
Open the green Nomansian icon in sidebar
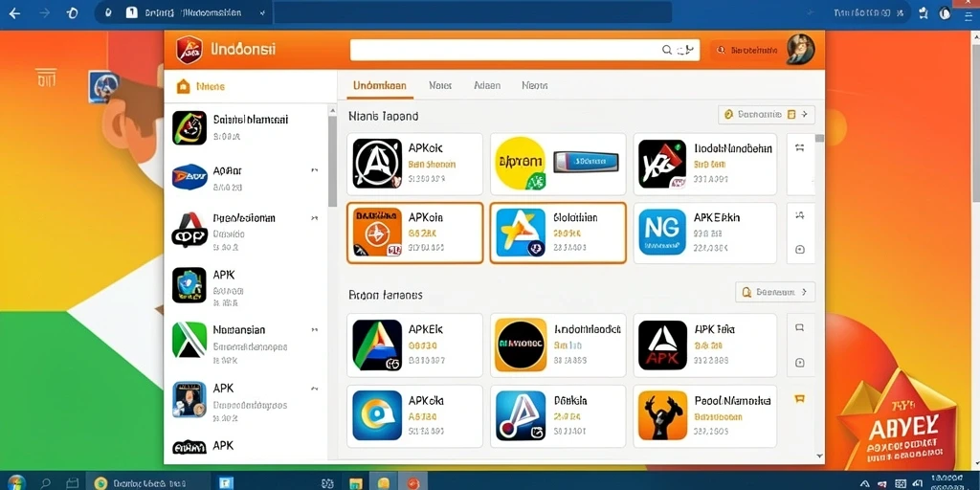(189, 340)
